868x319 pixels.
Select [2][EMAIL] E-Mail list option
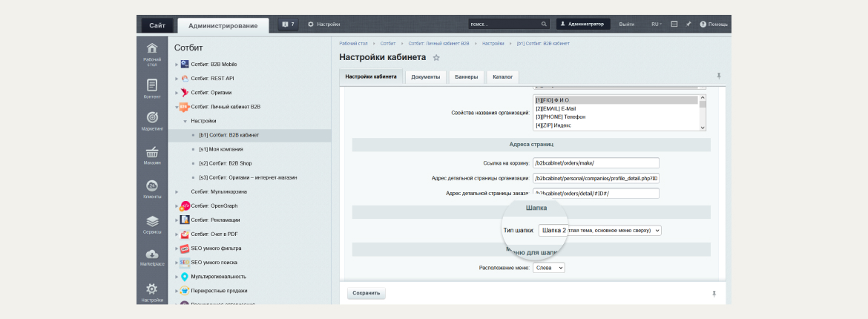[x=616, y=108]
